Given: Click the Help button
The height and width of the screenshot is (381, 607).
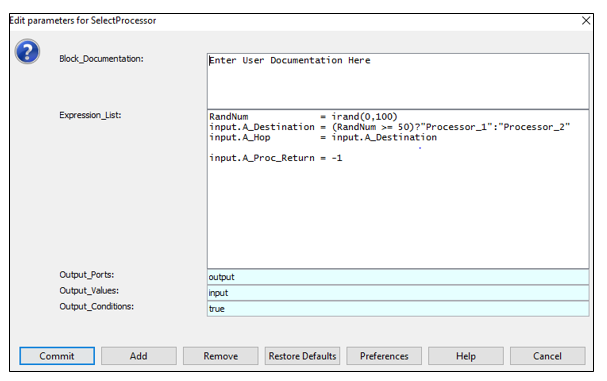Looking at the screenshot, I should click(466, 356).
